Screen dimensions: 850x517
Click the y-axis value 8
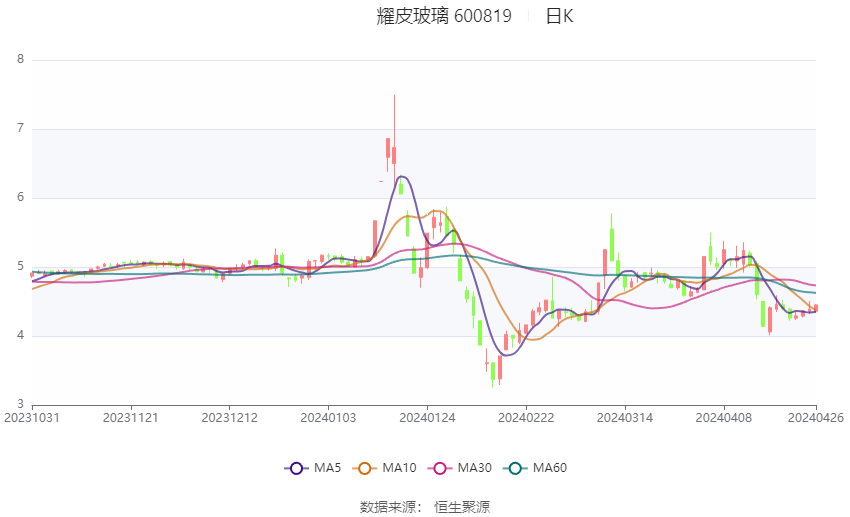click(21, 60)
